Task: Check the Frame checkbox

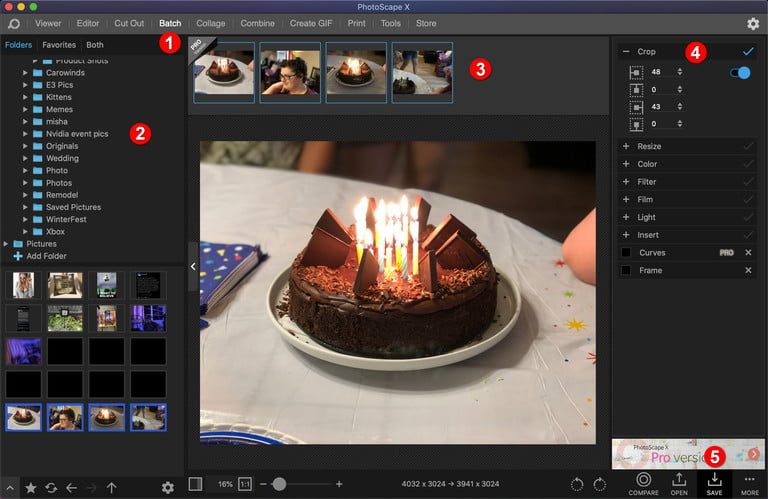Action: coord(626,270)
